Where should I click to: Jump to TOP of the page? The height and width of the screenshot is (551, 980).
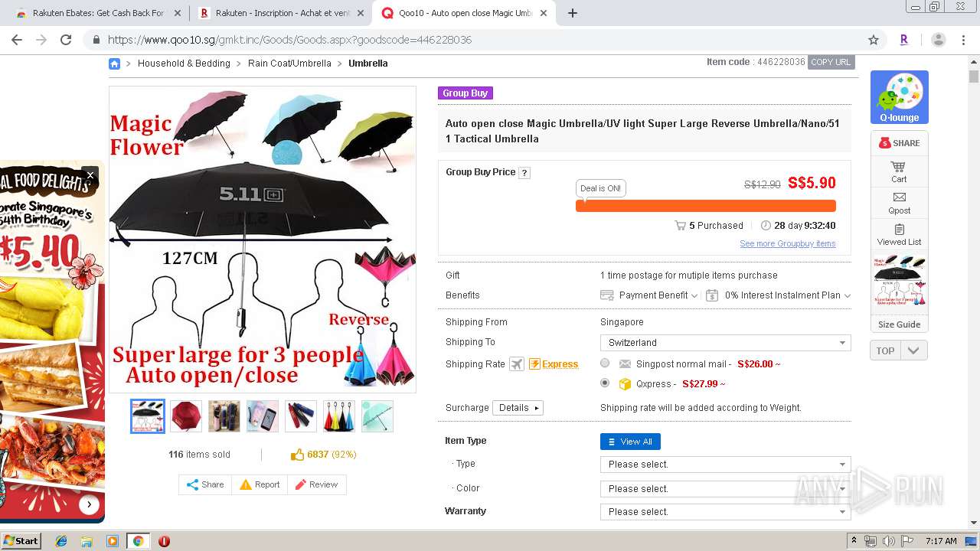886,350
